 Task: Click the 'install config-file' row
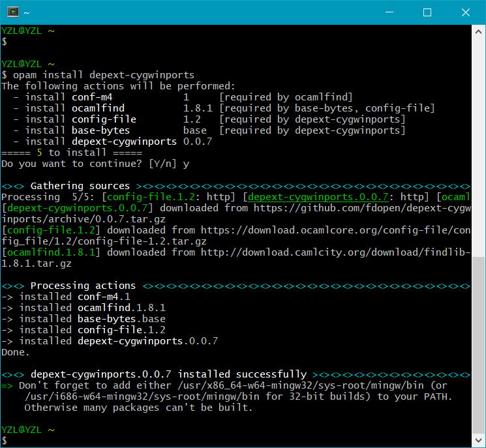(x=209, y=119)
